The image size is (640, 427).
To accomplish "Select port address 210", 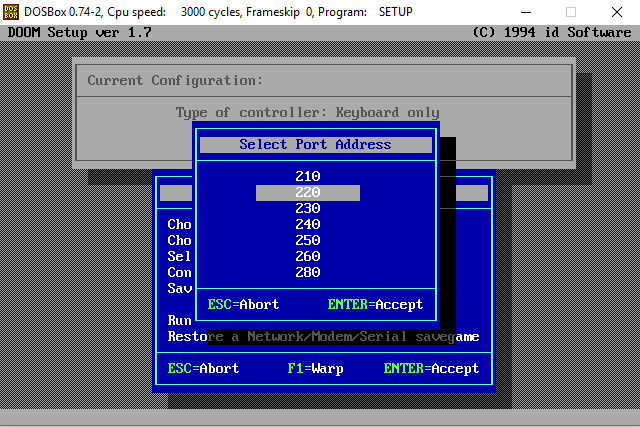I will pos(308,176).
